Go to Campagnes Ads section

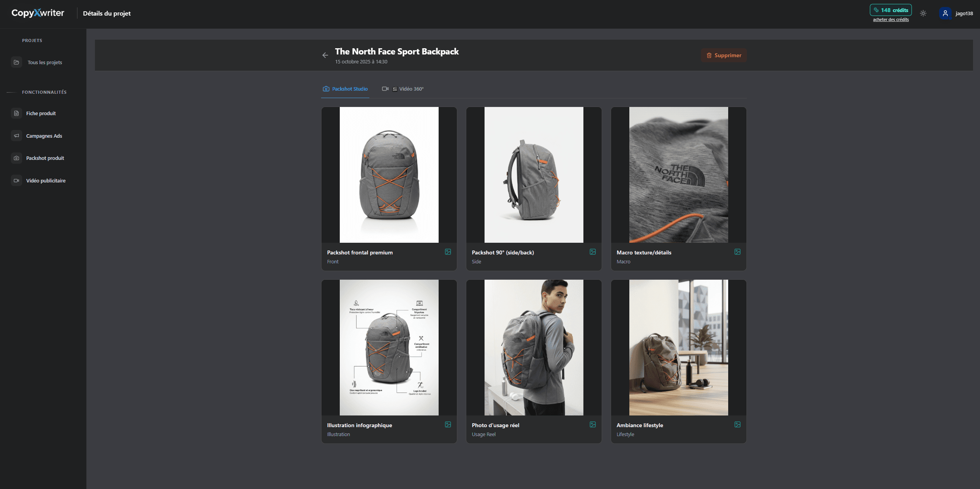tap(44, 136)
